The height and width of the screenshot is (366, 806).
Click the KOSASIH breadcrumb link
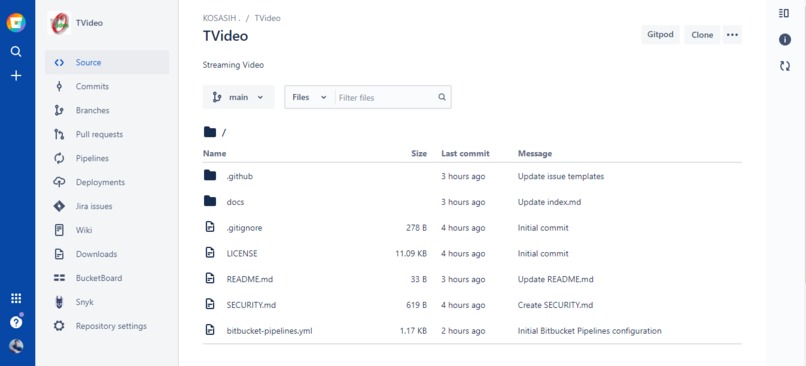coord(221,18)
